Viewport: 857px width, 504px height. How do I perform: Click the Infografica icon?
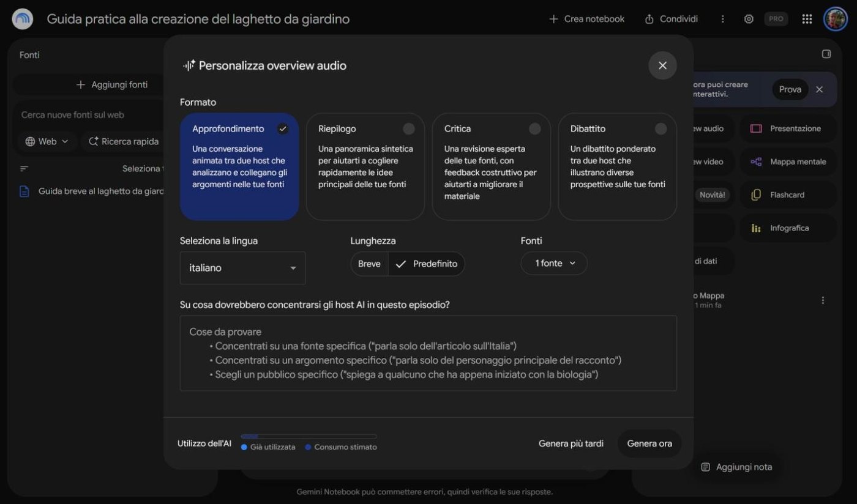pyautogui.click(x=756, y=228)
